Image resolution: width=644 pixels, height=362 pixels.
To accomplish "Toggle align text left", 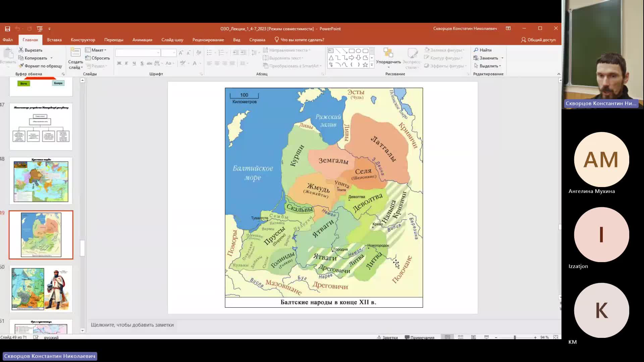I will click(x=209, y=63).
